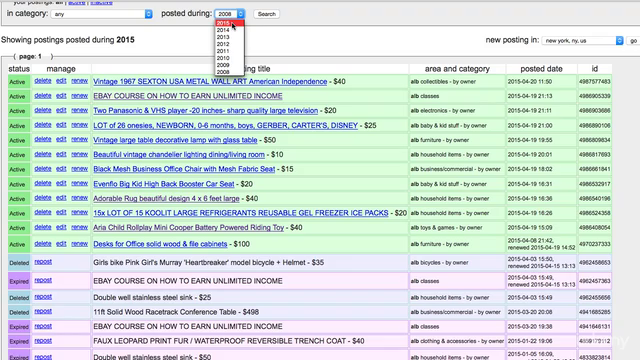Delete the Two Panasonic & VHS player posting

pyautogui.click(x=43, y=110)
